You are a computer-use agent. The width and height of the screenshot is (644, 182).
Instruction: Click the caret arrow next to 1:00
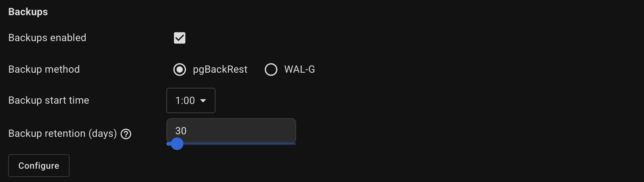(x=203, y=101)
